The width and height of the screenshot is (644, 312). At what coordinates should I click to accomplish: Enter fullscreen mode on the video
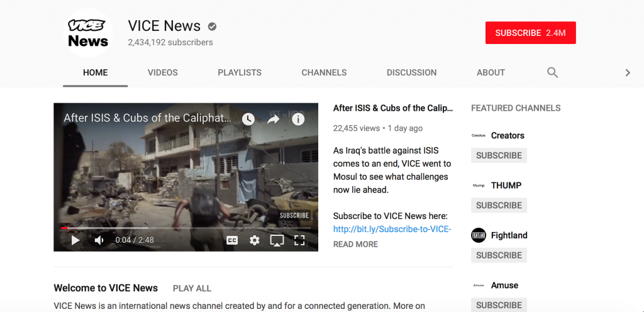pyautogui.click(x=300, y=240)
